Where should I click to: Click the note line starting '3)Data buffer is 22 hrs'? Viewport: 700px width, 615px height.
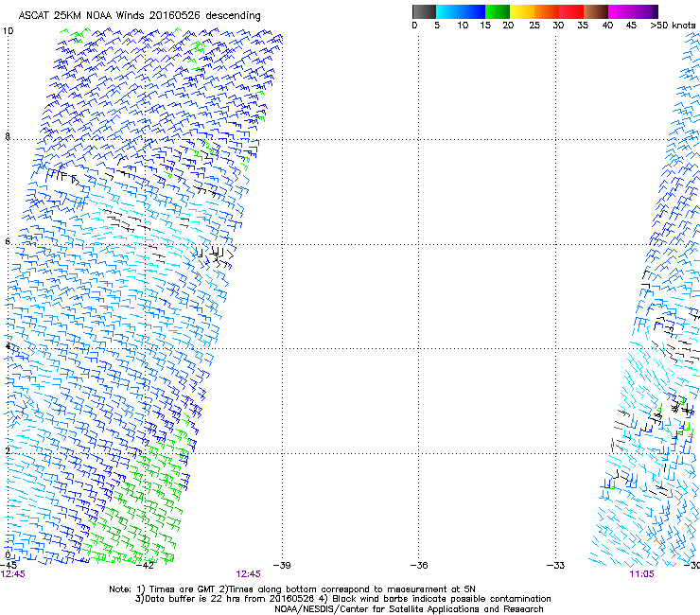[342, 599]
